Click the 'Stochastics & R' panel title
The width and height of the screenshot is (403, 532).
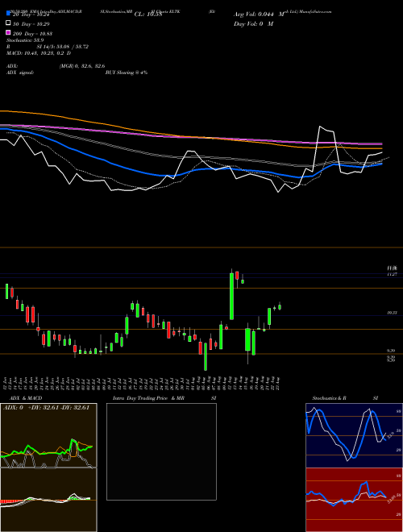coord(330,398)
